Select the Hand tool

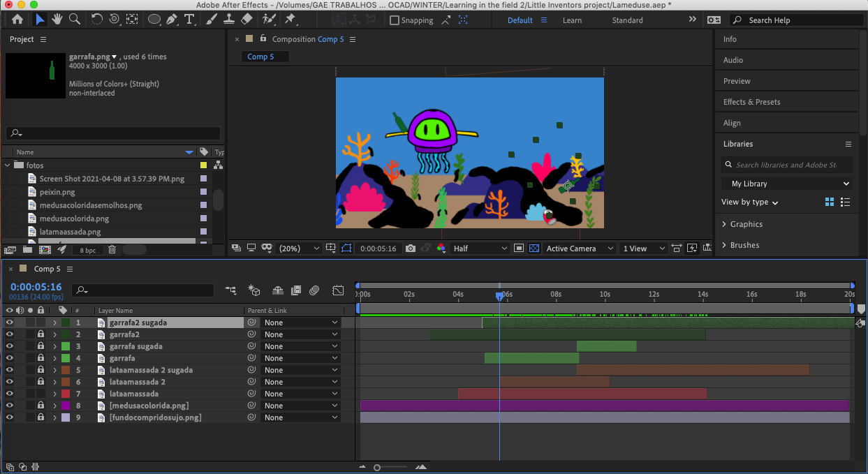[56, 20]
